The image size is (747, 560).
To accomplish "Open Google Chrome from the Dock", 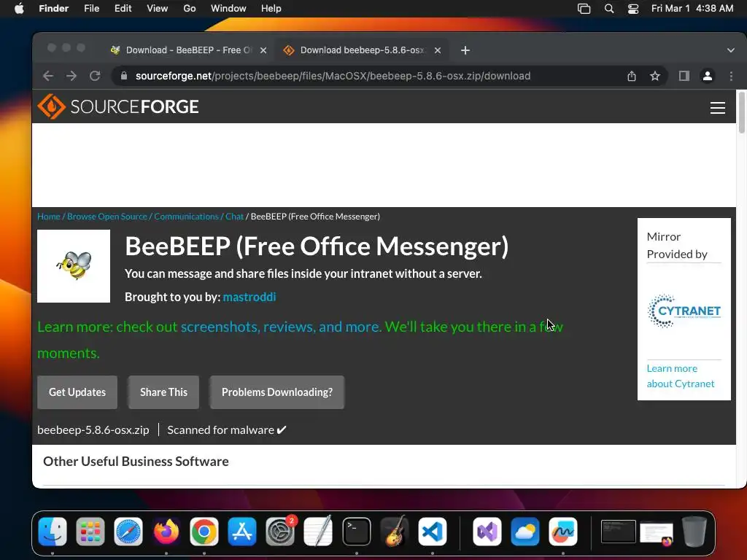I will [x=204, y=531].
